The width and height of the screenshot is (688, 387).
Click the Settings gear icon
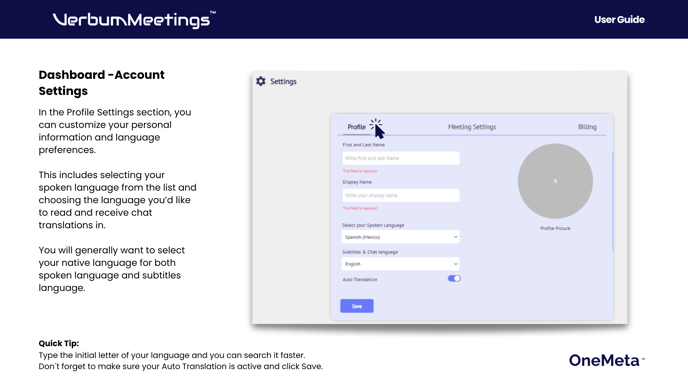[x=261, y=81]
